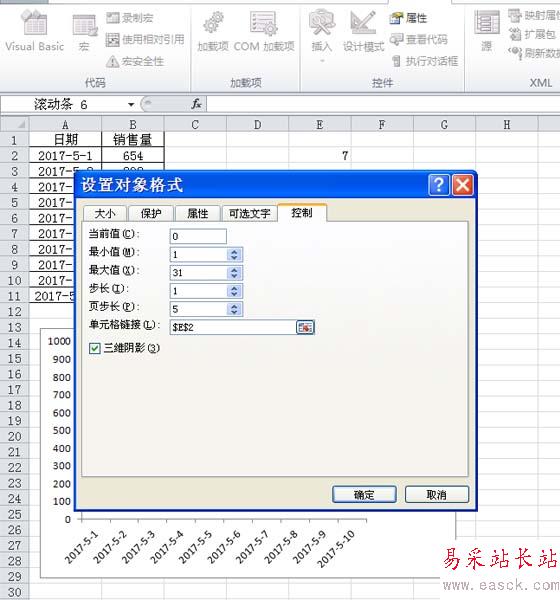Select column B header
This screenshot has width=560, height=600.
click(133, 124)
